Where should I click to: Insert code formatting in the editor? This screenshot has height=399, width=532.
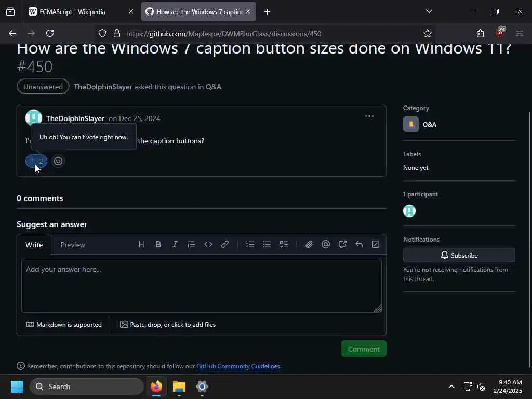click(x=208, y=244)
